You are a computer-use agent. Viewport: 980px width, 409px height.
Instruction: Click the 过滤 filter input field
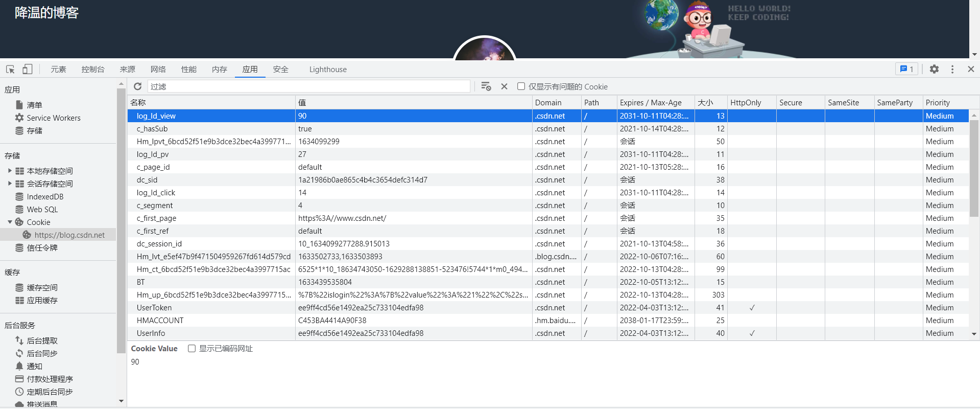(x=309, y=86)
